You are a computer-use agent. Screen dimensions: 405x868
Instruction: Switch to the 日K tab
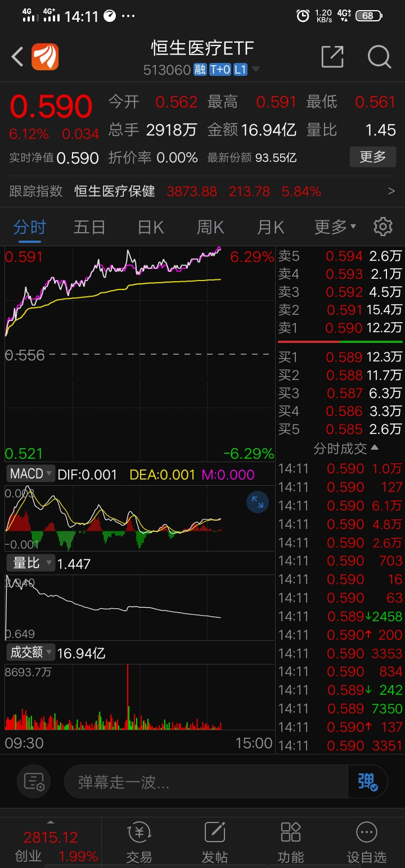click(x=151, y=227)
